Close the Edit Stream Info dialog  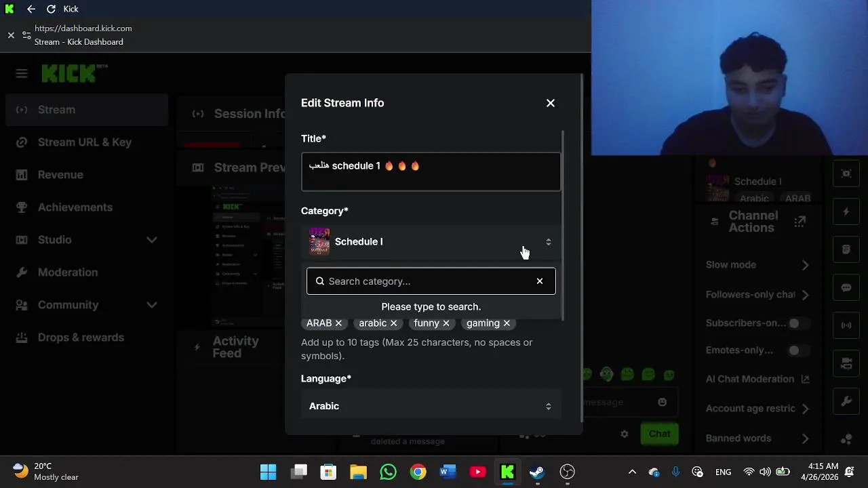(551, 103)
